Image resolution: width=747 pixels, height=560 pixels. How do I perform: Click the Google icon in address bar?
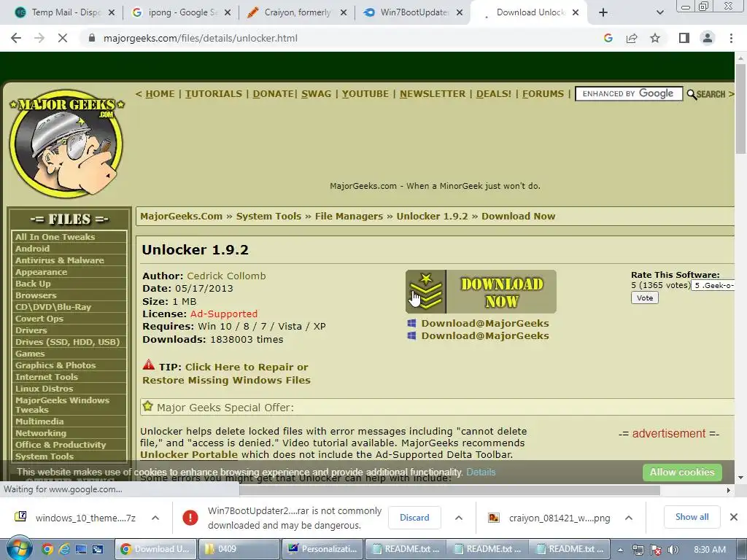pos(608,38)
